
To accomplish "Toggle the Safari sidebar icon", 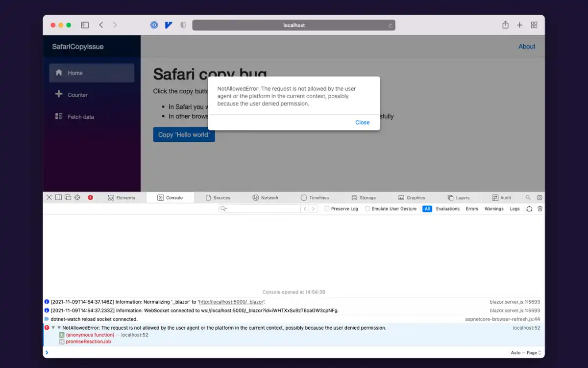I will [85, 25].
